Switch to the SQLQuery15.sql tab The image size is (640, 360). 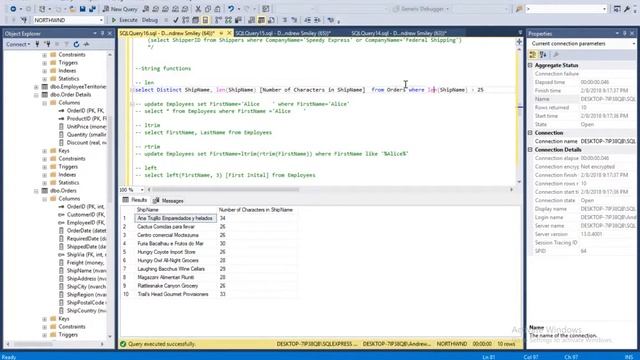click(x=283, y=33)
